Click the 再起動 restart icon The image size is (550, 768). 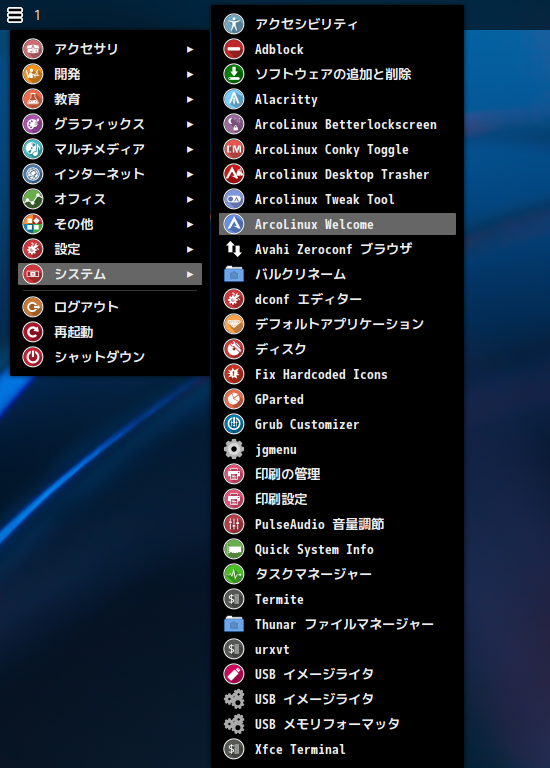pos(33,332)
